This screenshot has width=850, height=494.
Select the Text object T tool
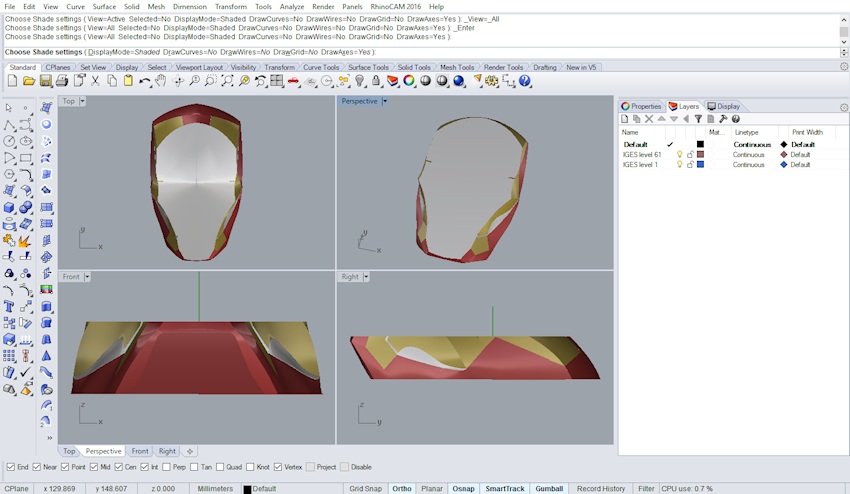9,306
